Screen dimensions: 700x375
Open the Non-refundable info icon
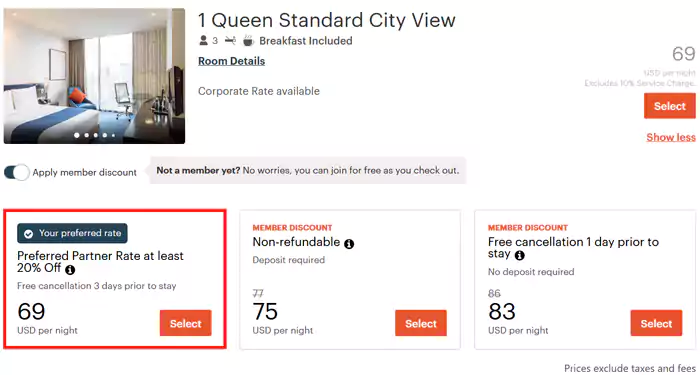pyautogui.click(x=349, y=244)
